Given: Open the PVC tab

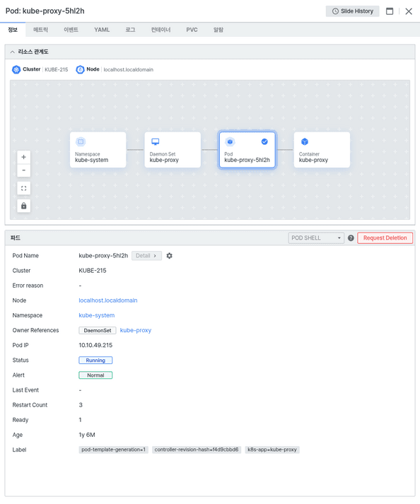Looking at the screenshot, I should (x=192, y=30).
